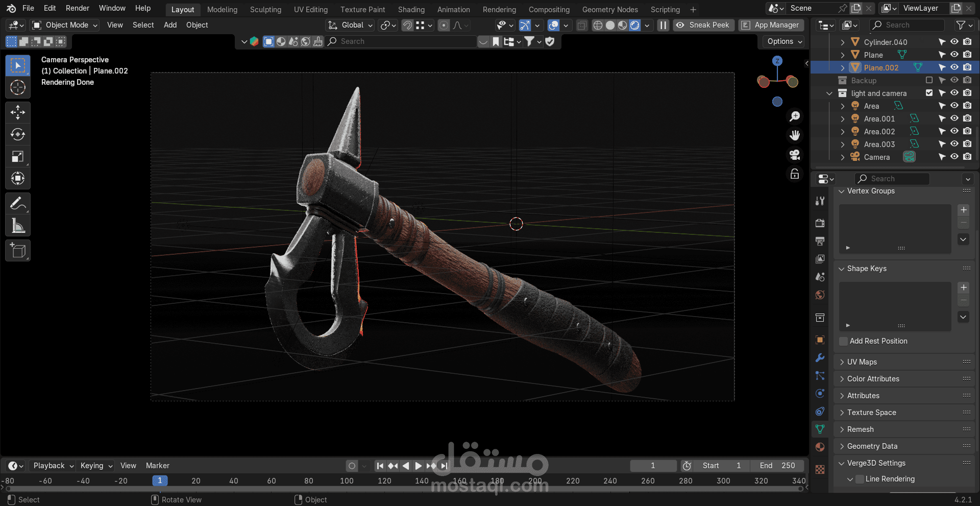980x506 pixels.
Task: Open the Playback dropdown in timeline
Action: (53, 466)
